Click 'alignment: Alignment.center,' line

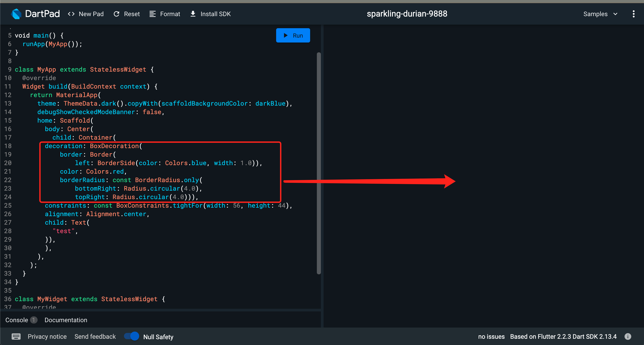pos(97,214)
